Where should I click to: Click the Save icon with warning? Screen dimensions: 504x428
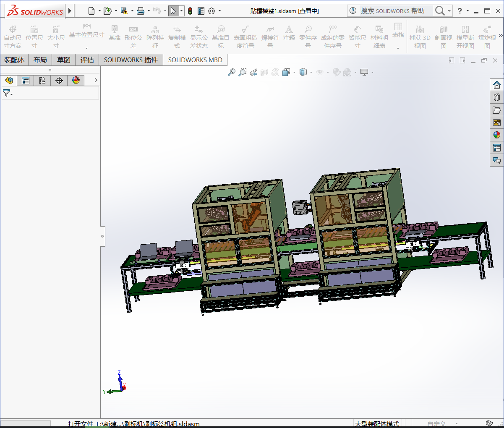[124, 11]
